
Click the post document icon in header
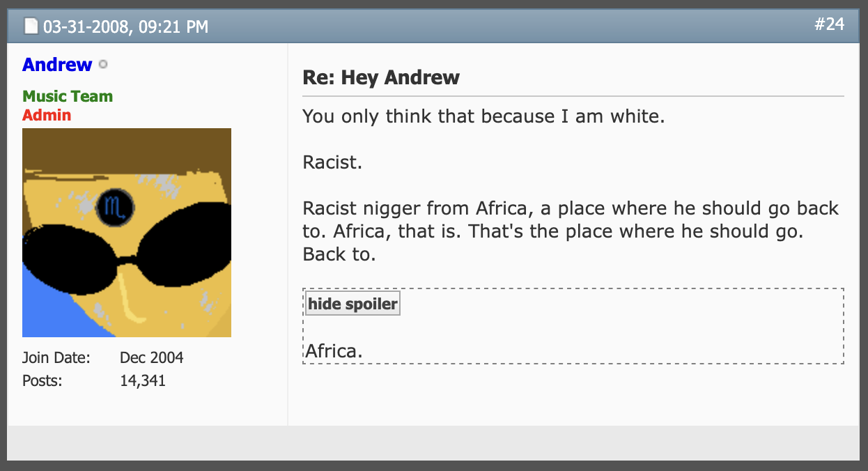coord(31,26)
